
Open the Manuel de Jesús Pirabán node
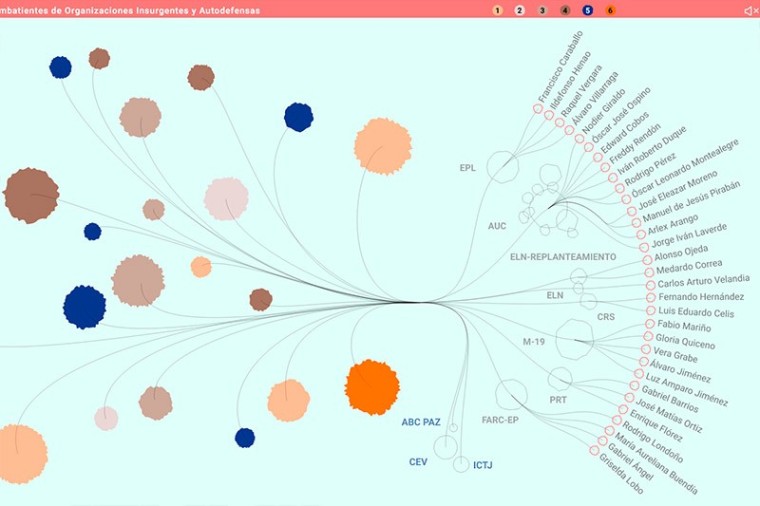(636, 223)
